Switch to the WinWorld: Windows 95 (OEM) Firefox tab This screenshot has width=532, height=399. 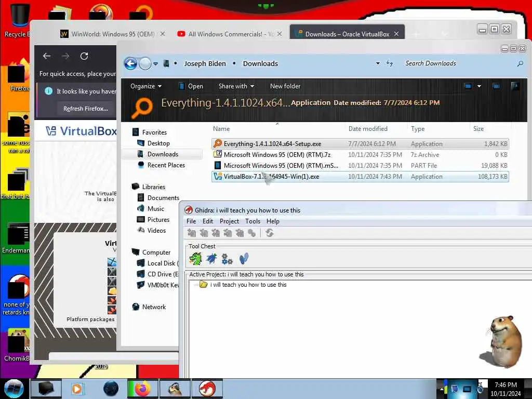coord(113,34)
